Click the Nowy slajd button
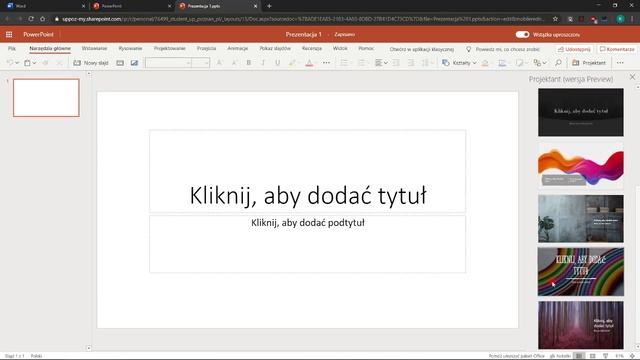 click(91, 63)
